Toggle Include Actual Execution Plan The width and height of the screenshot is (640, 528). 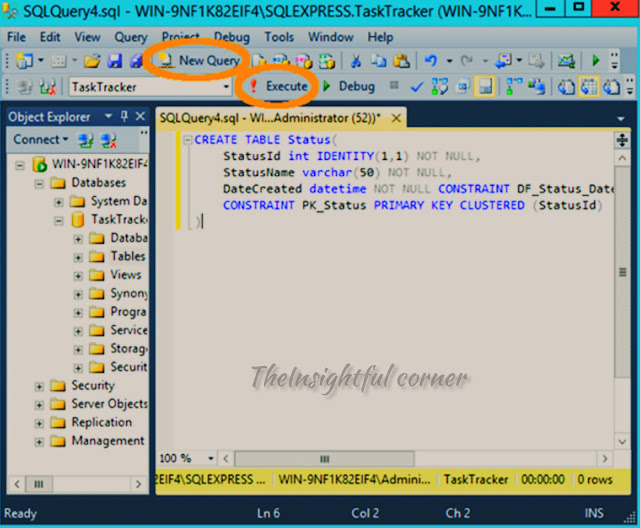pyautogui.click(x=514, y=87)
